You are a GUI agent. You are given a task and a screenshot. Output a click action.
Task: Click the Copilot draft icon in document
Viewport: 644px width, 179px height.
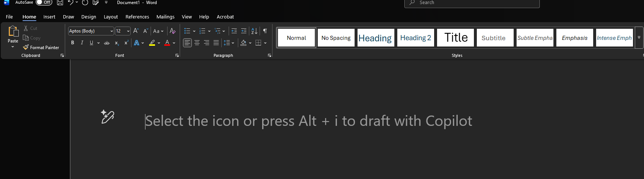(x=108, y=117)
